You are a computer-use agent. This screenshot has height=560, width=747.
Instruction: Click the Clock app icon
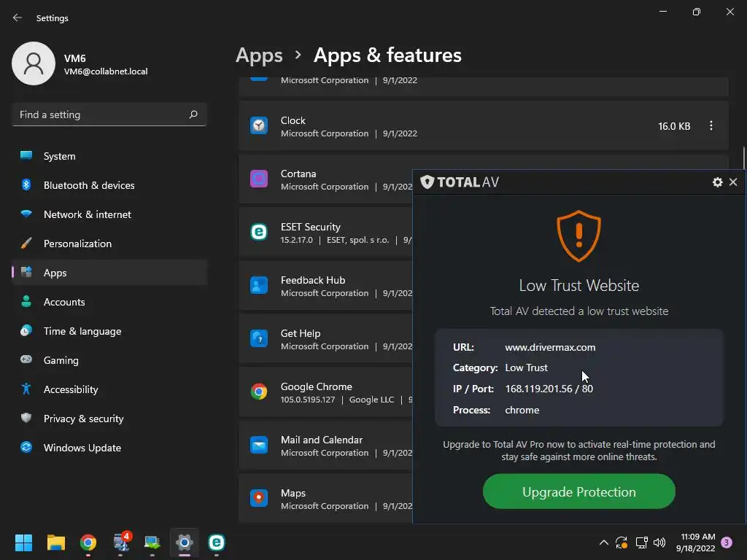[259, 125]
